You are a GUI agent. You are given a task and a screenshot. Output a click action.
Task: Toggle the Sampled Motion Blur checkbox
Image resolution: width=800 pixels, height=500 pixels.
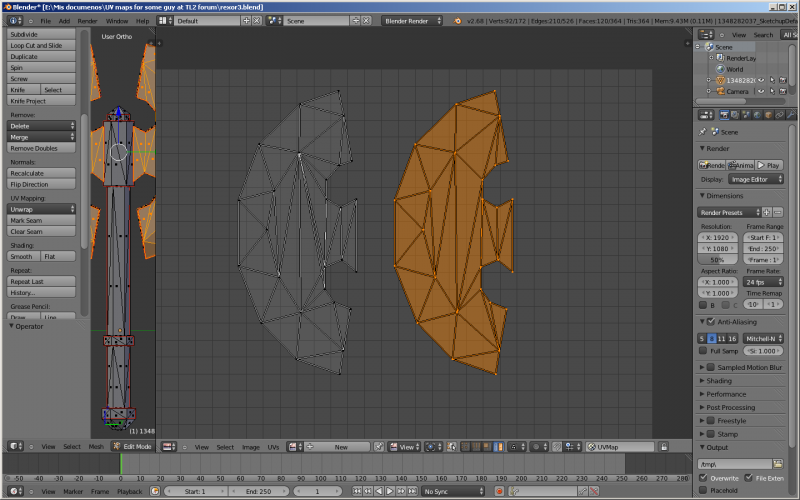[712, 367]
